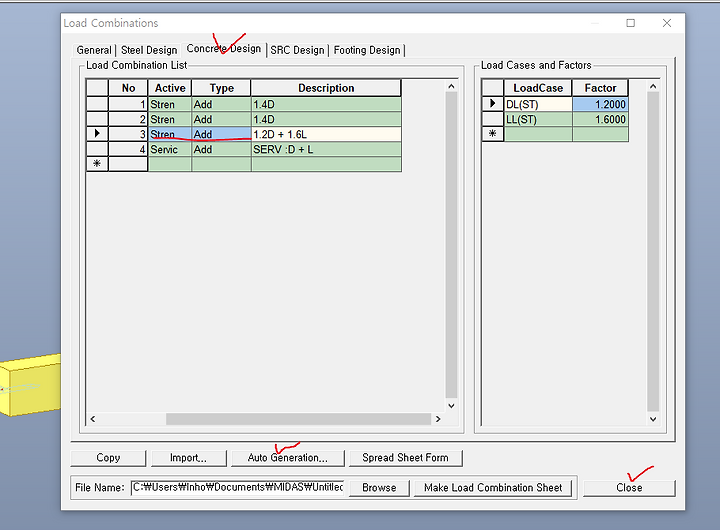Viewport: 720px width, 530px height.
Task: Click combination list scroll down arrow
Action: [451, 406]
